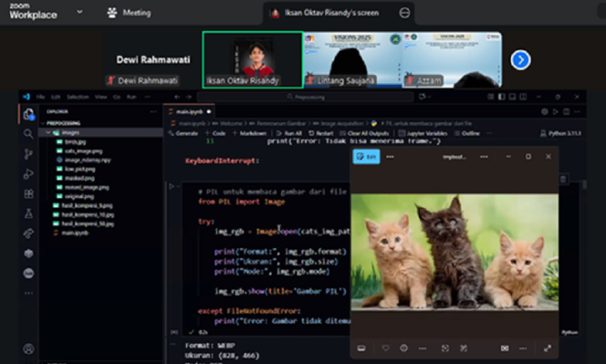Viewport: 606px width, 364px height.
Task: Click Clear All Outputs
Action: 364,133
